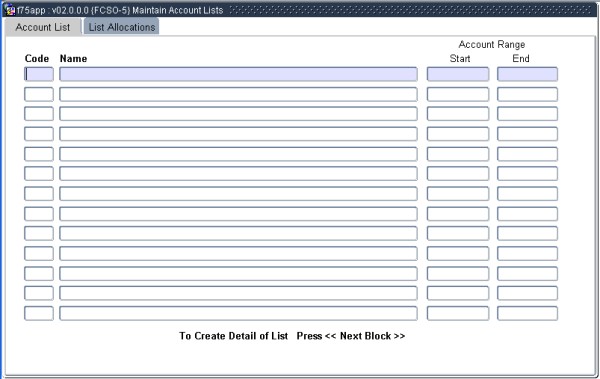This screenshot has height=379, width=600.
Task: Click the End column label
Action: [x=521, y=59]
